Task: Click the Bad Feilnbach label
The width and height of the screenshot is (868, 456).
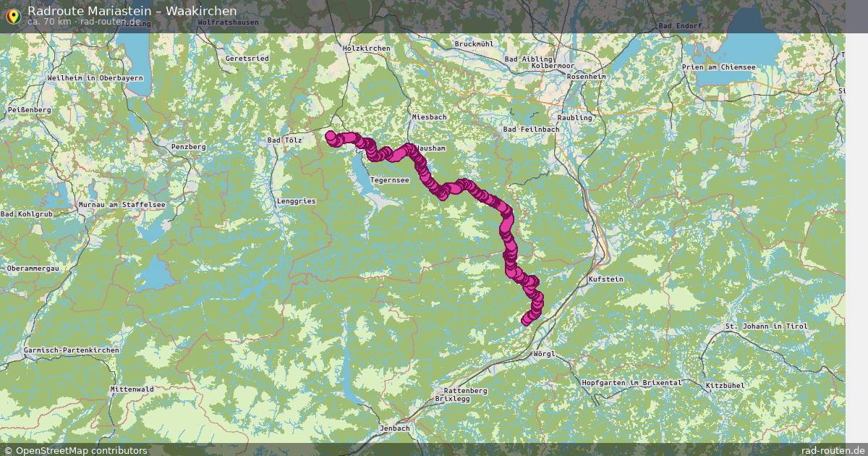Action: pyautogui.click(x=531, y=130)
